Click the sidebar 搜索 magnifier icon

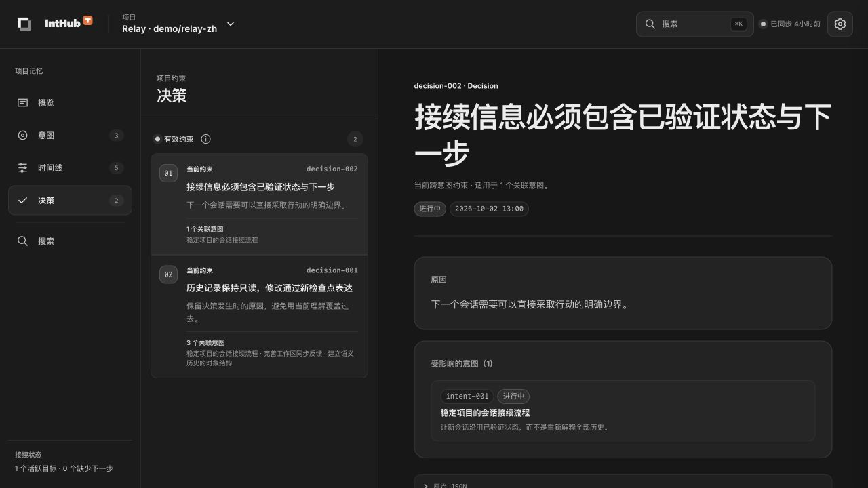point(22,241)
